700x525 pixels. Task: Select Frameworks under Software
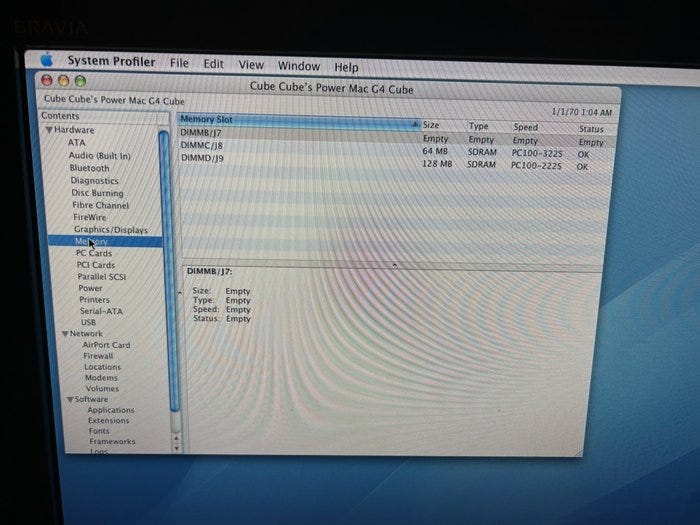coord(112,442)
